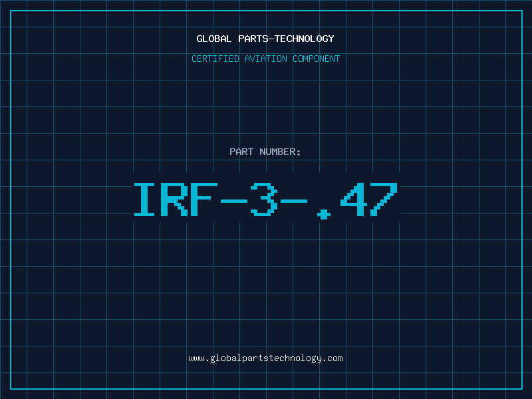
Task: Click the GLOBAL PARTS-TECHNOLOGY heading
Action: pos(265,39)
